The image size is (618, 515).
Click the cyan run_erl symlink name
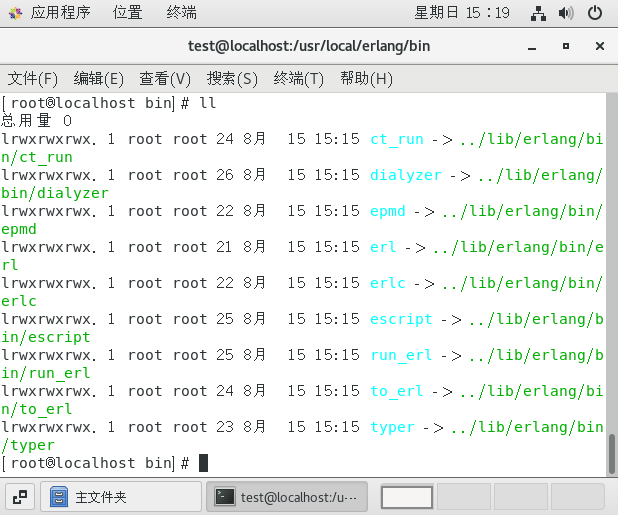click(x=401, y=355)
